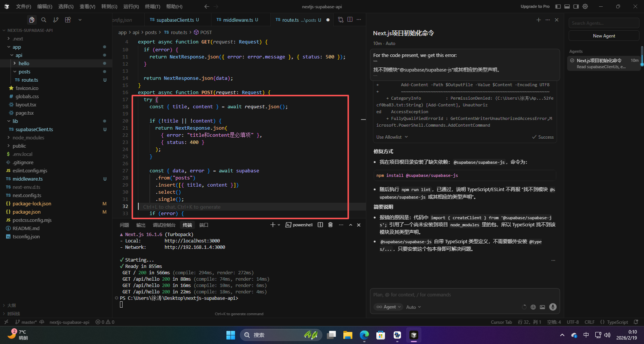Open the new terminal launch profile dropdown
Screen dimensions: 644x344
tap(279, 225)
